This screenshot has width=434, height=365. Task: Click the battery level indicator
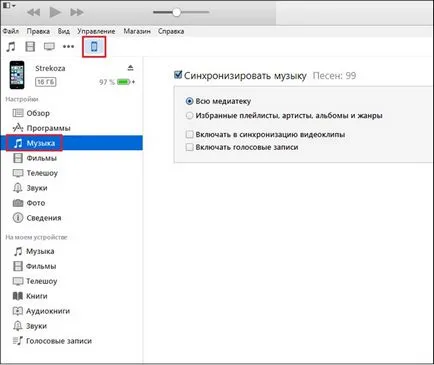click(x=124, y=82)
